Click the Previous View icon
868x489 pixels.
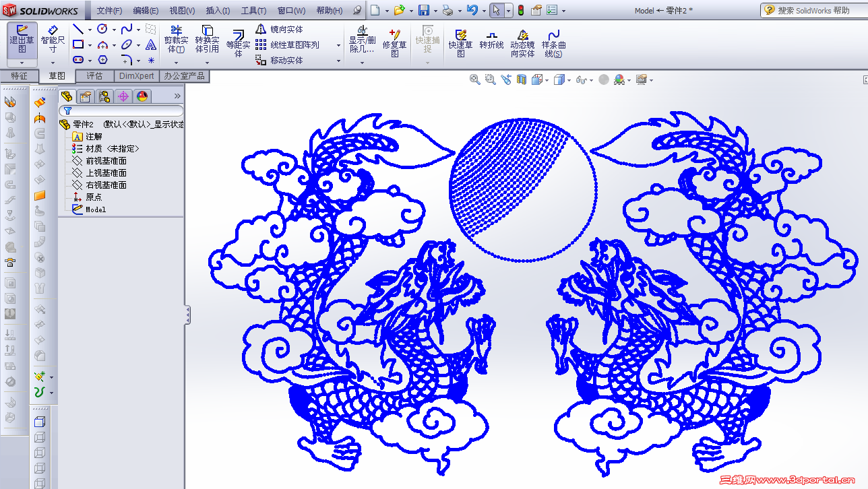[505, 79]
